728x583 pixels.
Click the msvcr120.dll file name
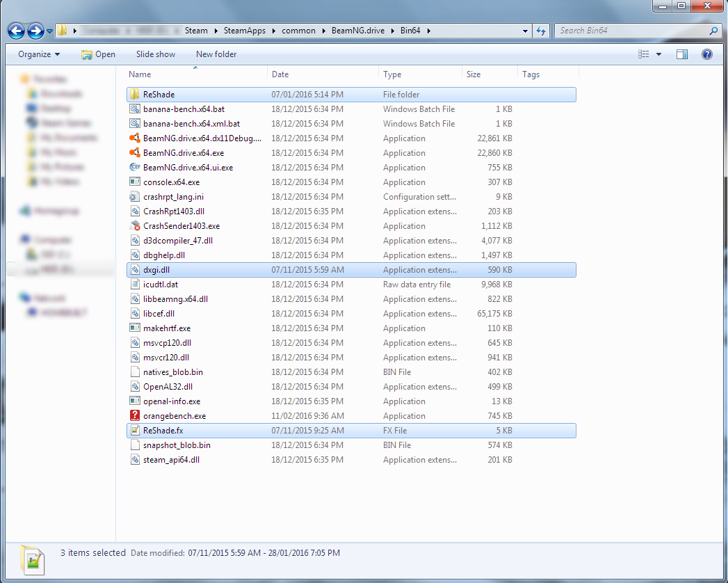point(166,357)
